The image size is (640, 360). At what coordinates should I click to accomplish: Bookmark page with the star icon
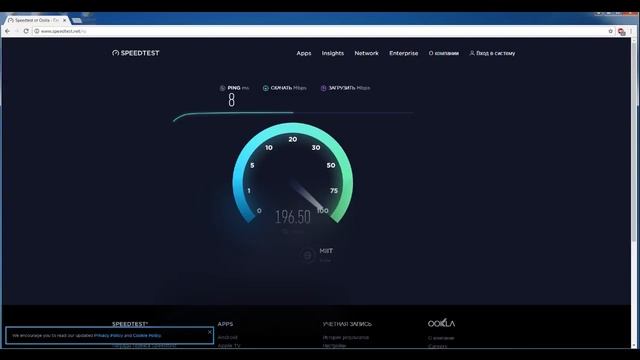click(611, 31)
